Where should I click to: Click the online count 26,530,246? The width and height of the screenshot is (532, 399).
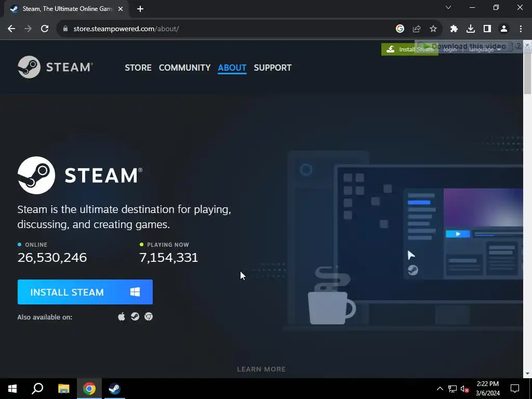(52, 258)
